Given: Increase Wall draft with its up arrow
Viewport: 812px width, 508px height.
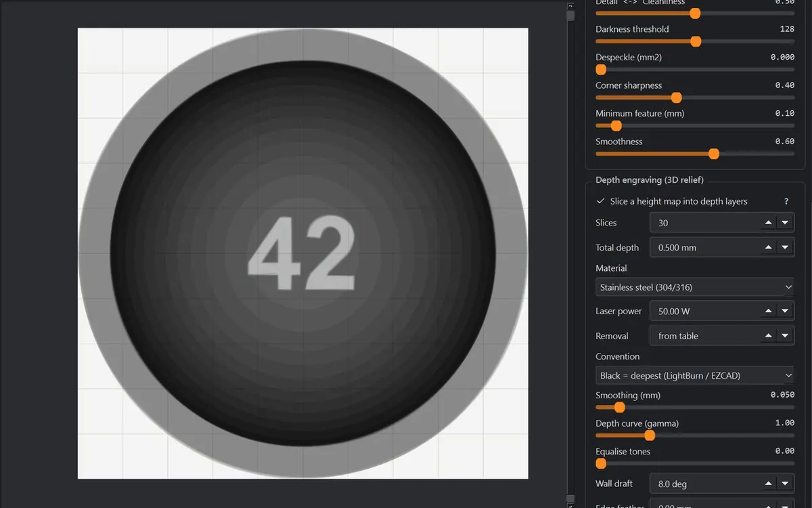Looking at the screenshot, I should (769, 484).
